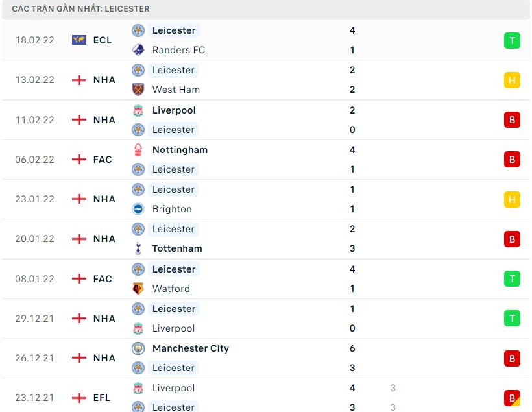Click the EFL label for 23.12.21 match
This screenshot has height=412, width=532.
click(102, 398)
